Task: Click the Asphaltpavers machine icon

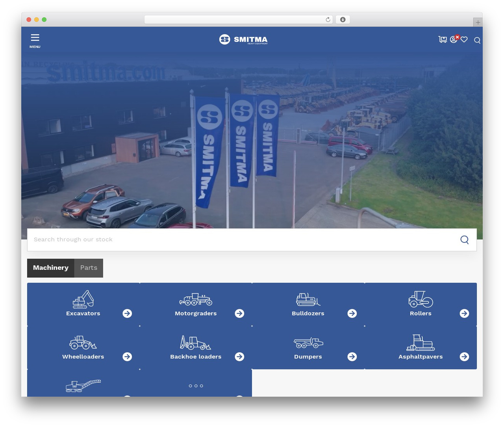Action: (421, 343)
